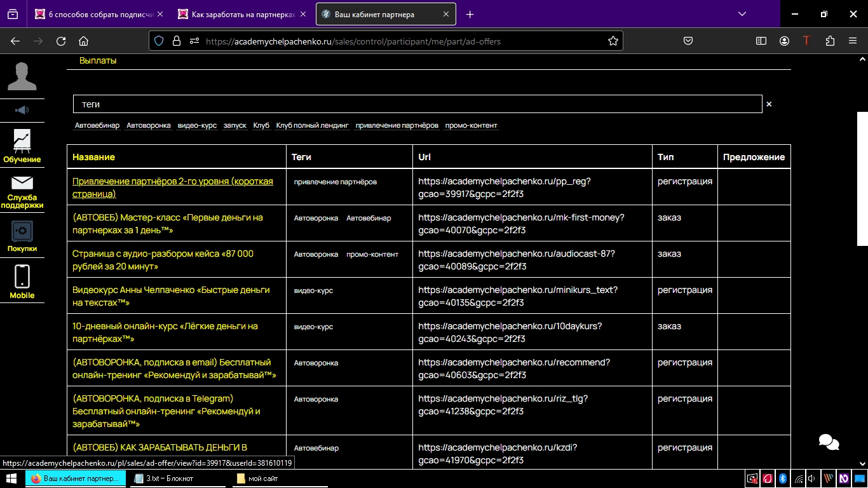Open offer Привлечение партнёров 2-го уровня
This screenshot has width=868, height=488.
173,187
